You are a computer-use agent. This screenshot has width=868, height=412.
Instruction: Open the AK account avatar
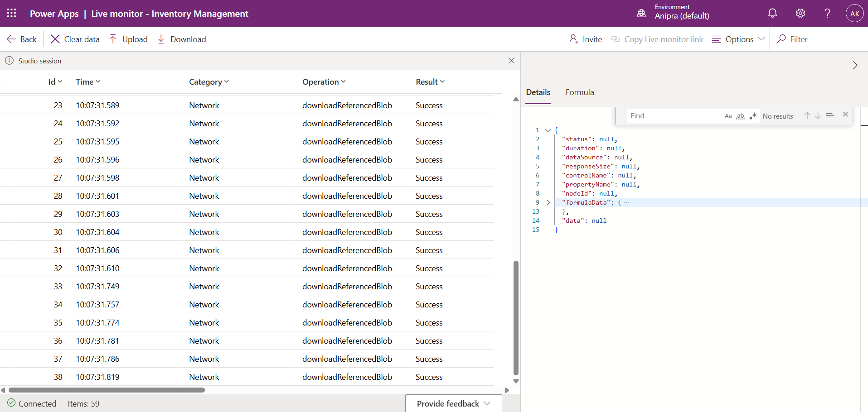854,13
